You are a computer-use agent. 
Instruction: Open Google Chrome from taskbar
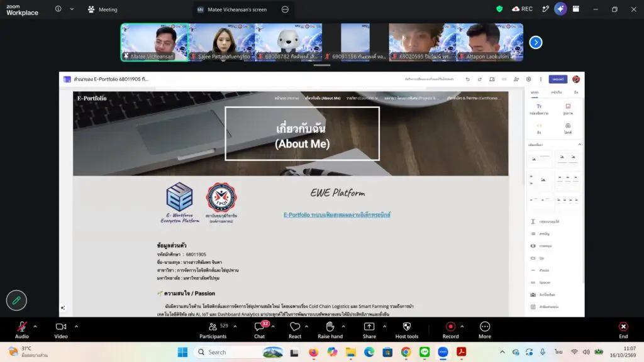tap(406, 352)
